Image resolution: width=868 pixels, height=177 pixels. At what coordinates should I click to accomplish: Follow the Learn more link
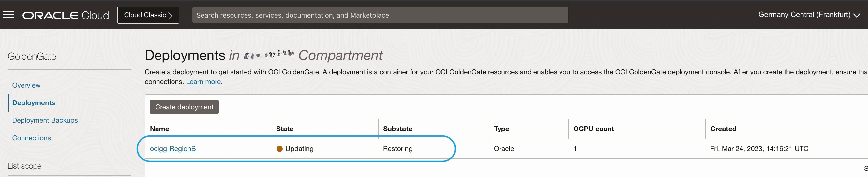[203, 81]
